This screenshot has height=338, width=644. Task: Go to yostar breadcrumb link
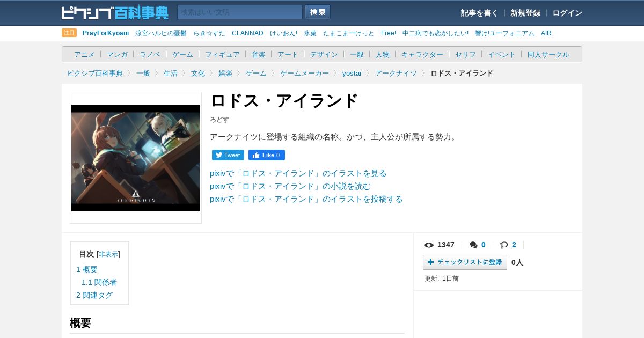(352, 73)
